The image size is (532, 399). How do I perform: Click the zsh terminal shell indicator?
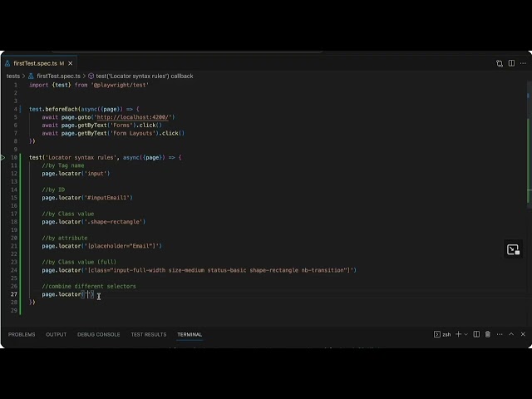point(442,334)
